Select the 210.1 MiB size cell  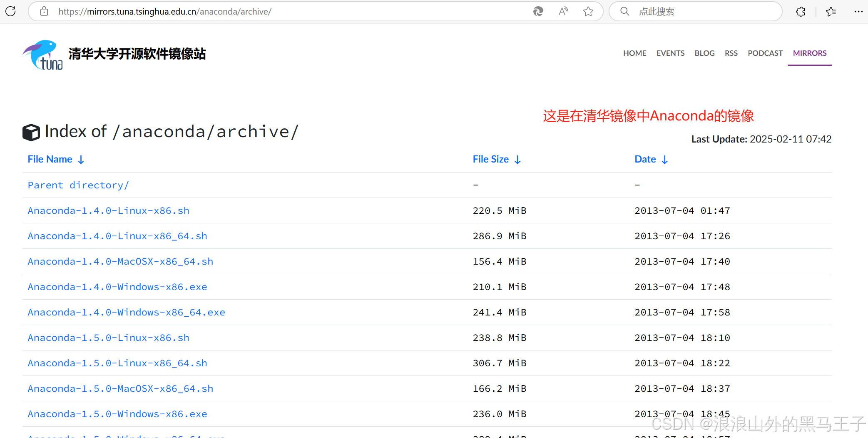[x=500, y=287]
